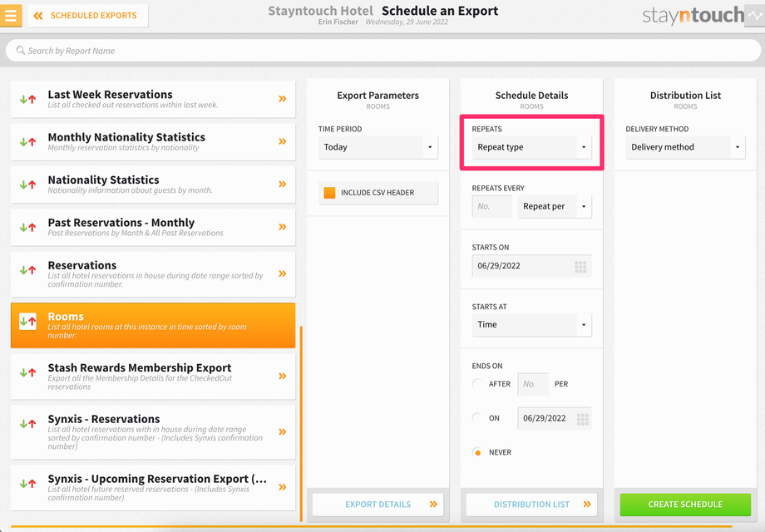The height and width of the screenshot is (532, 765).
Task: Open calendar icon in Ends On date field
Action: point(583,419)
